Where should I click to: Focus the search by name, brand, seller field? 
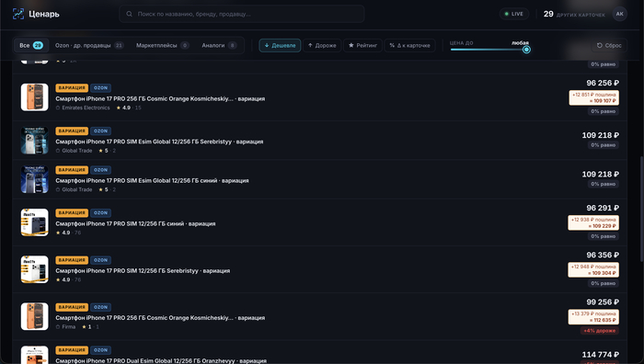[x=241, y=14]
